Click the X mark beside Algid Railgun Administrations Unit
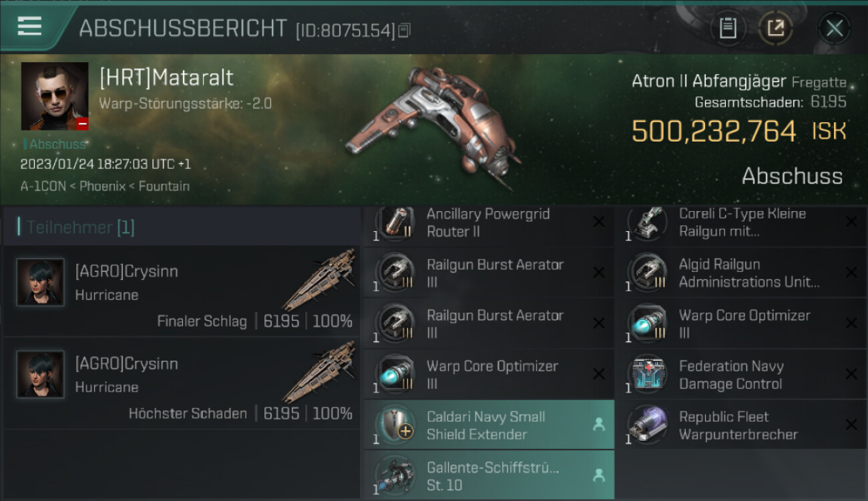Viewport: 868px width, 501px height. point(851,273)
